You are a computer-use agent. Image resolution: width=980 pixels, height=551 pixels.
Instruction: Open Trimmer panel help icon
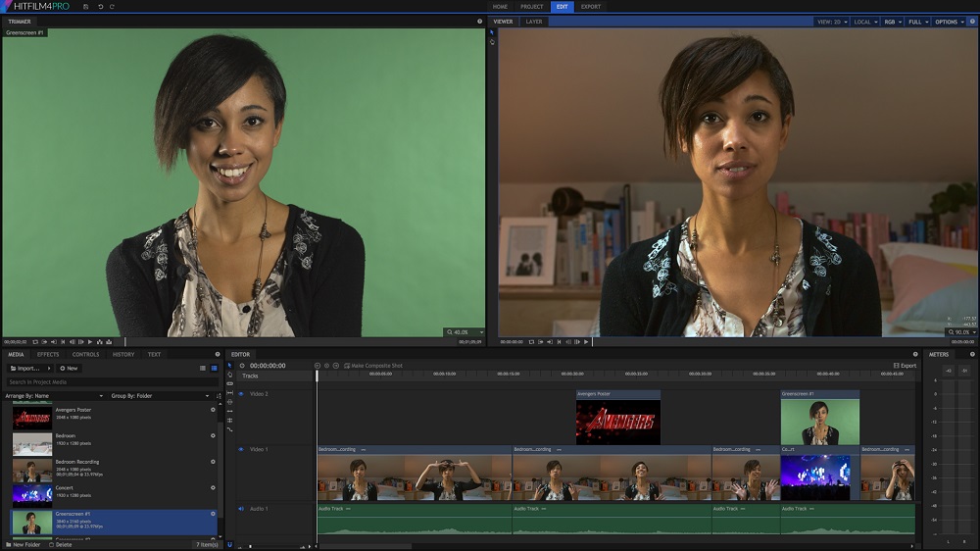(x=480, y=22)
